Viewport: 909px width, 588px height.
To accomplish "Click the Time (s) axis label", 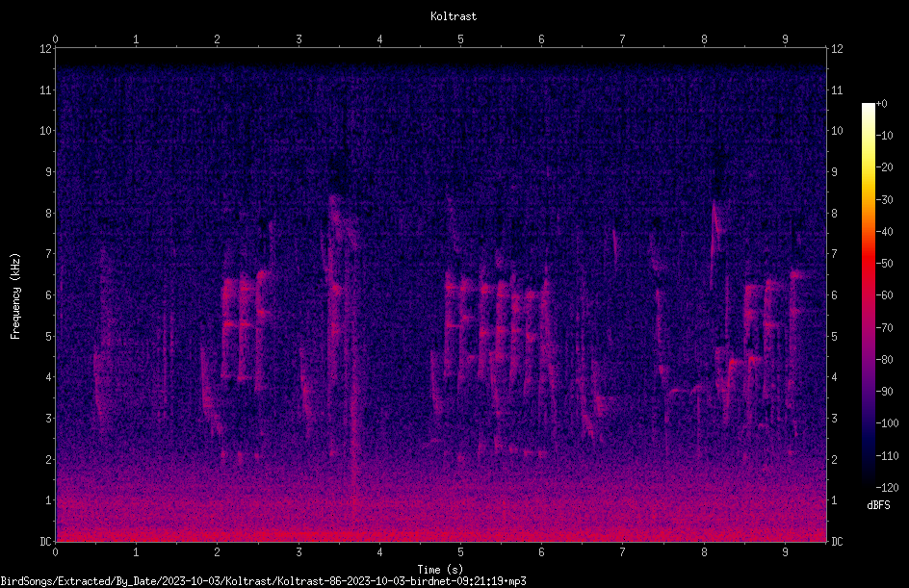I will [x=440, y=570].
